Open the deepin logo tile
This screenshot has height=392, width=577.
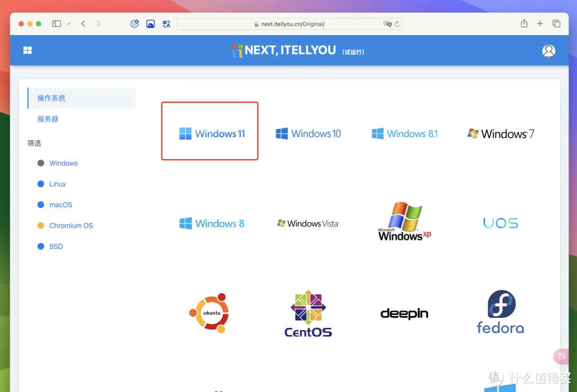click(x=404, y=313)
